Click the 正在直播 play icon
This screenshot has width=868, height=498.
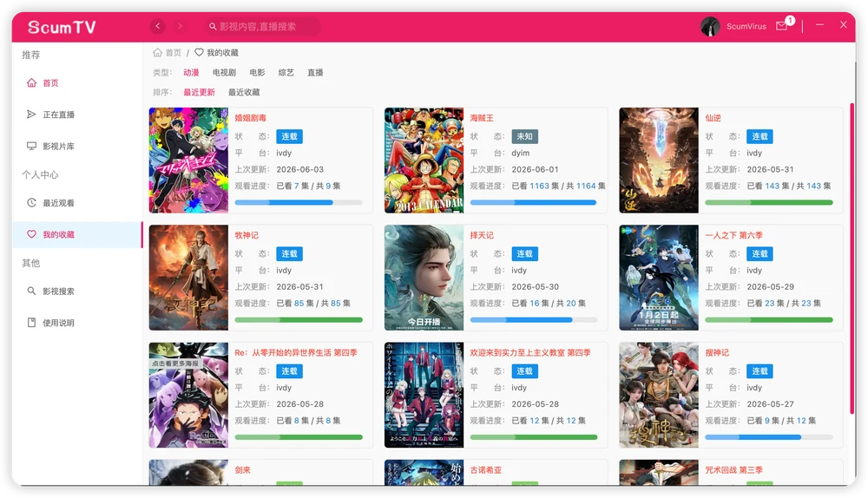tap(31, 115)
